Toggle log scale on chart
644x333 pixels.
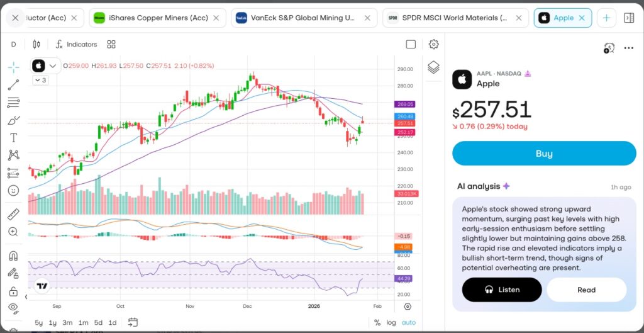[x=391, y=322]
